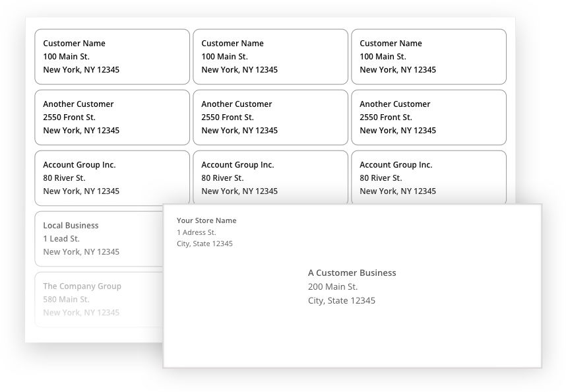Choose the rightmost "Account Group Inc." label card

(x=429, y=178)
